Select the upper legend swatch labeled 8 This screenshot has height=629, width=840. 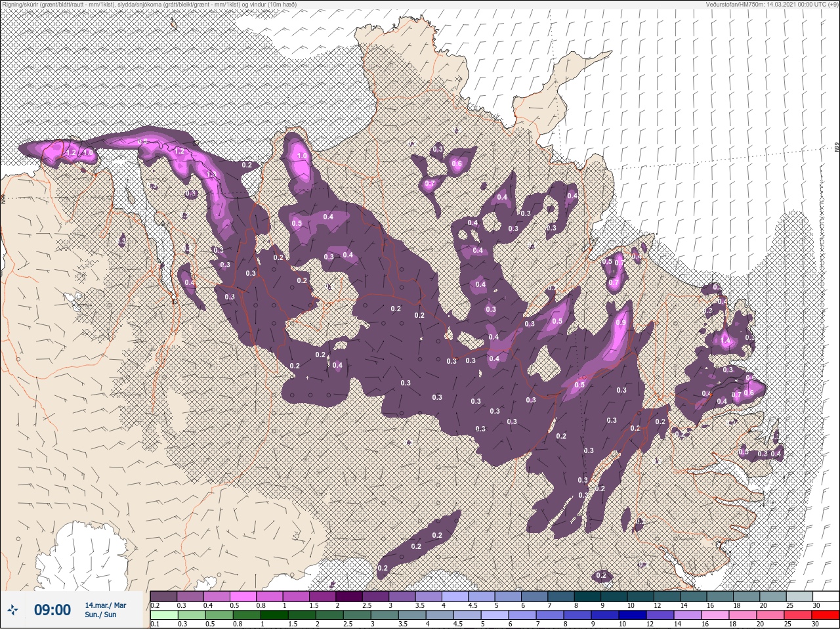pos(588,596)
